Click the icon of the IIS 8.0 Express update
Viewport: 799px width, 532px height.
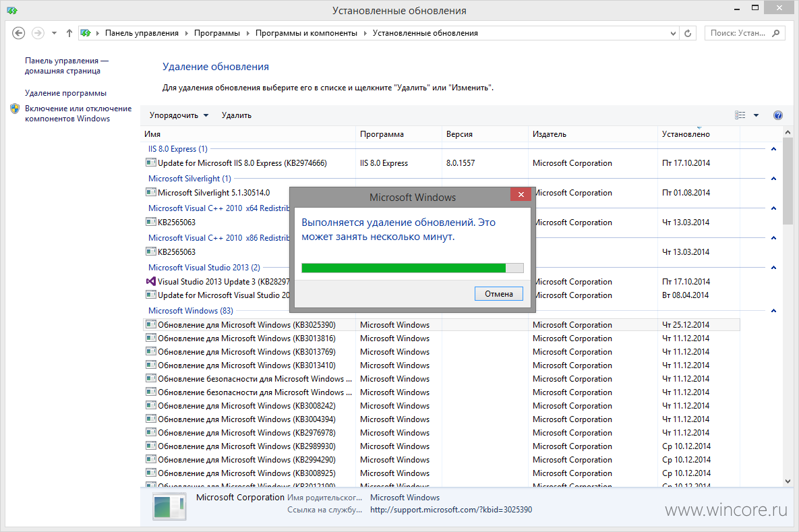151,162
